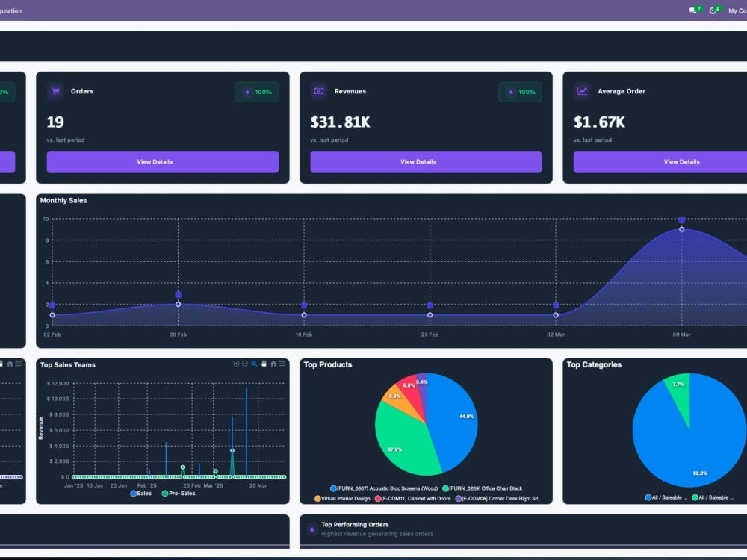The height and width of the screenshot is (560, 747).
Task: Click the Orders cart icon
Action: click(x=56, y=91)
